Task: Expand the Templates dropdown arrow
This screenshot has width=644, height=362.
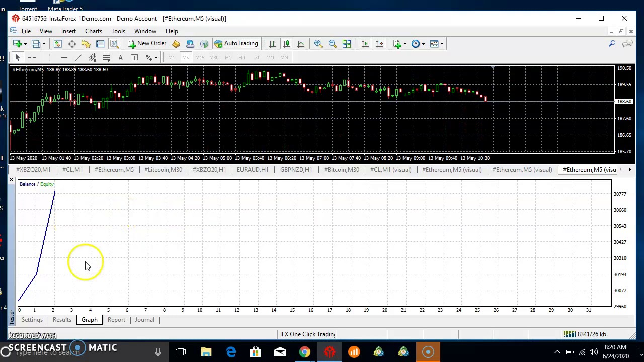Action: tap(441, 44)
